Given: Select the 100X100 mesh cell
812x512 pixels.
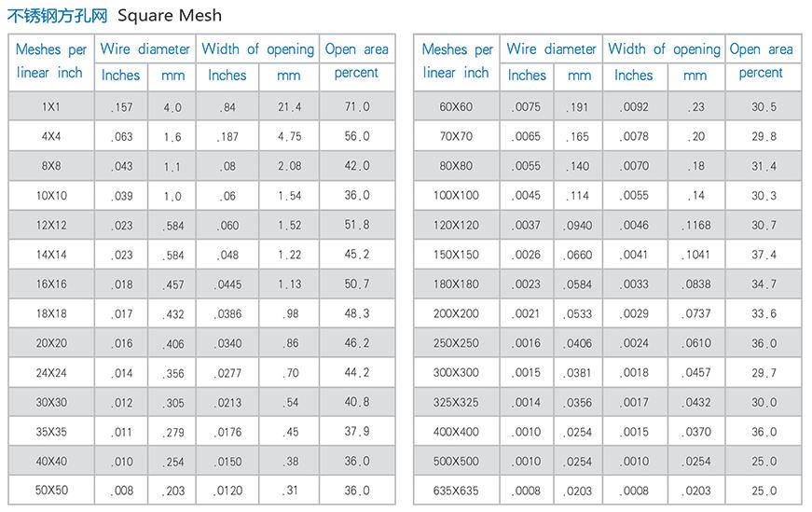Looking at the screenshot, I should coord(456,195).
